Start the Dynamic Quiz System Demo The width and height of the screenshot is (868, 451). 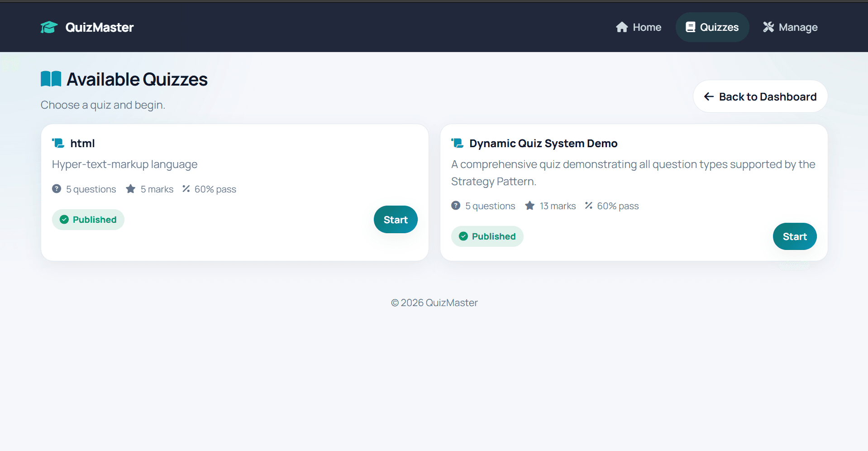[x=795, y=236]
